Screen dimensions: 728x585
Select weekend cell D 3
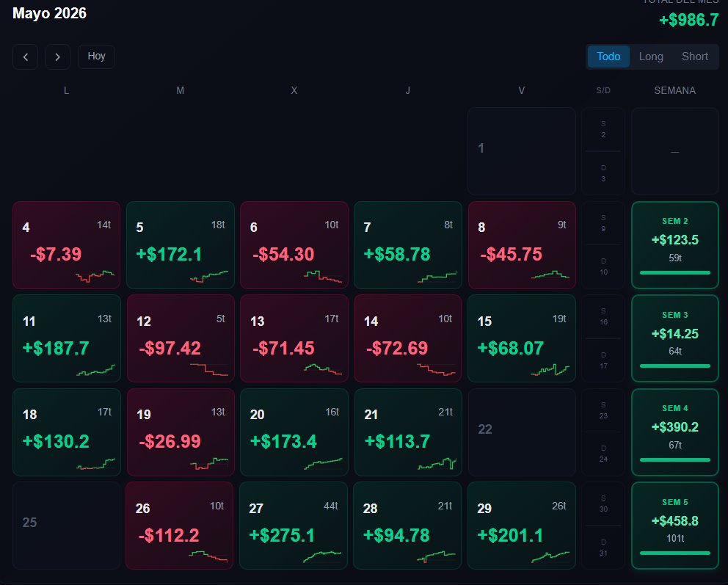pos(603,173)
